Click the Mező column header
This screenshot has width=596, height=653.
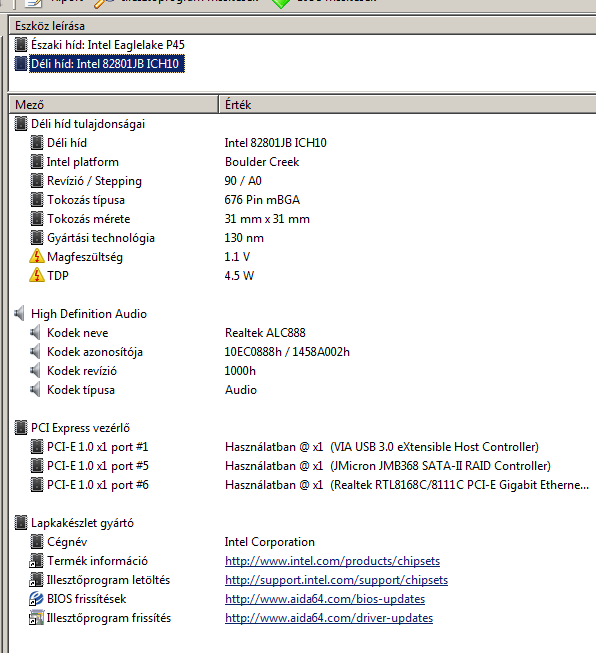114,105
